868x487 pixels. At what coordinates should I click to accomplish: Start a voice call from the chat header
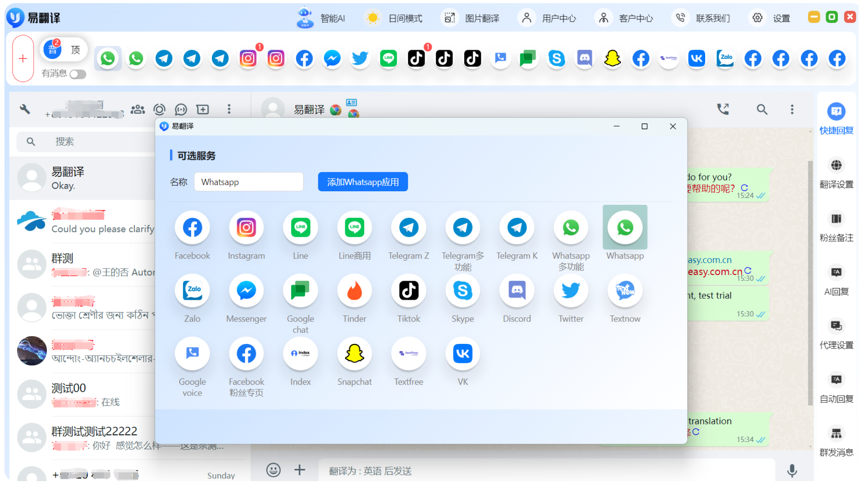(x=723, y=109)
